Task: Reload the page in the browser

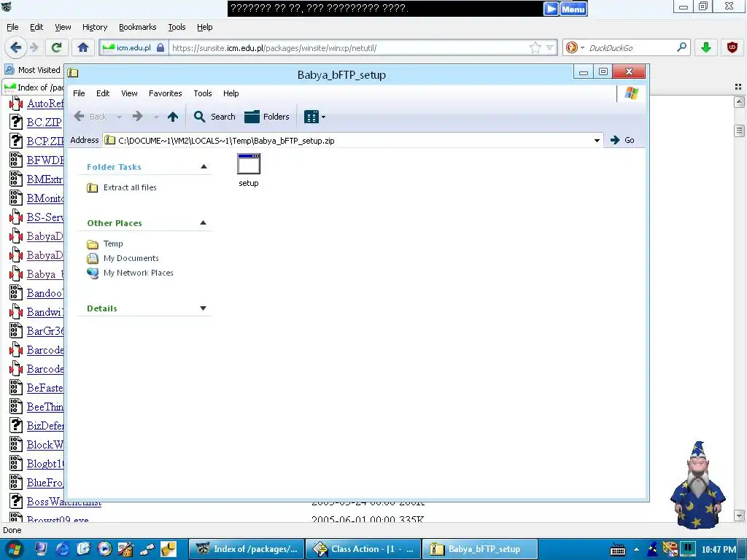Action: coord(56,47)
